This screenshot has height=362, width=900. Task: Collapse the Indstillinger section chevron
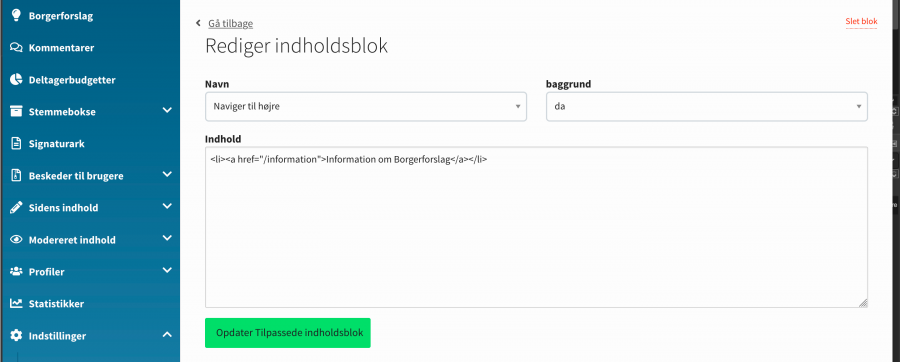(167, 334)
